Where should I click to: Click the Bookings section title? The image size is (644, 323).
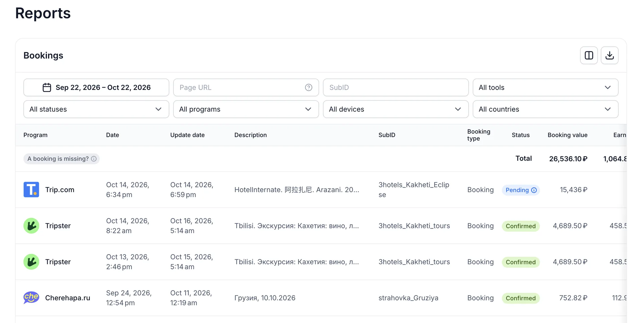pyautogui.click(x=43, y=55)
